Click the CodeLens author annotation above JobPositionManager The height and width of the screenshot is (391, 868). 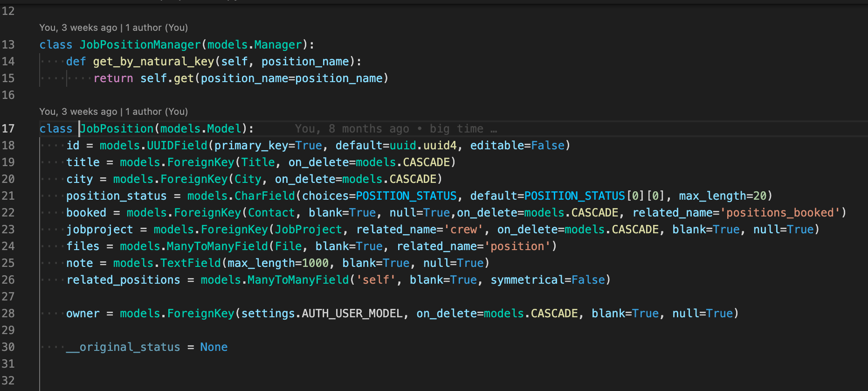click(x=114, y=28)
